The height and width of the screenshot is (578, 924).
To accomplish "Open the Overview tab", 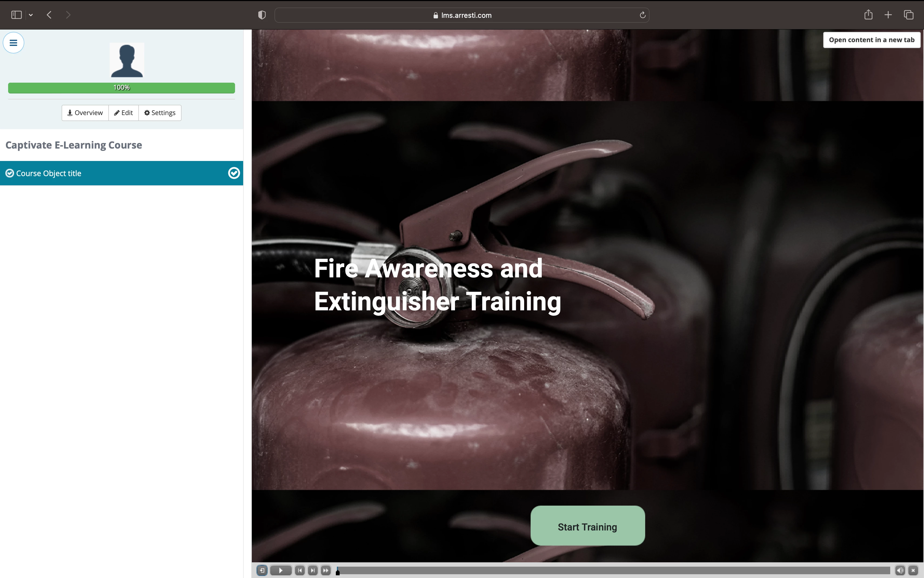I will click(x=85, y=113).
